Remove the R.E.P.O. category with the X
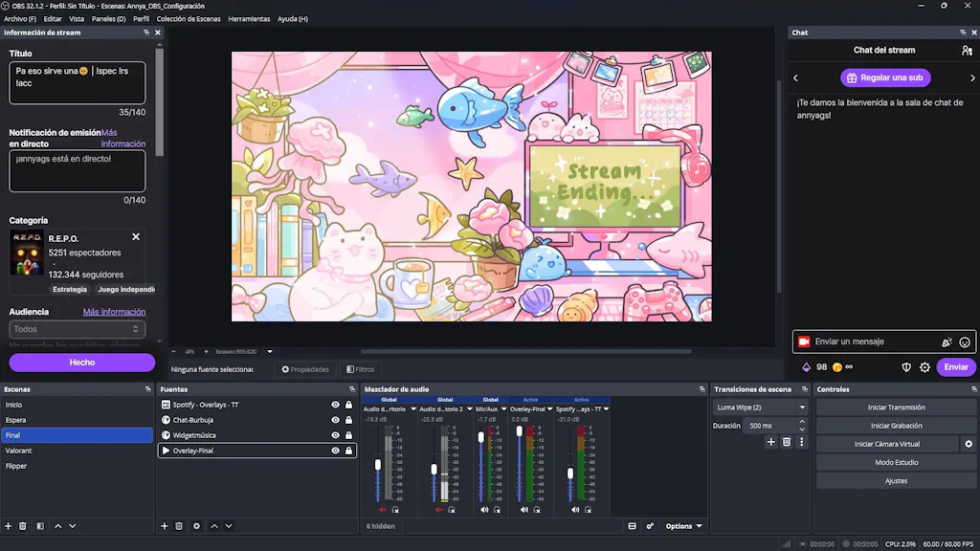This screenshot has height=551, width=980. point(136,237)
